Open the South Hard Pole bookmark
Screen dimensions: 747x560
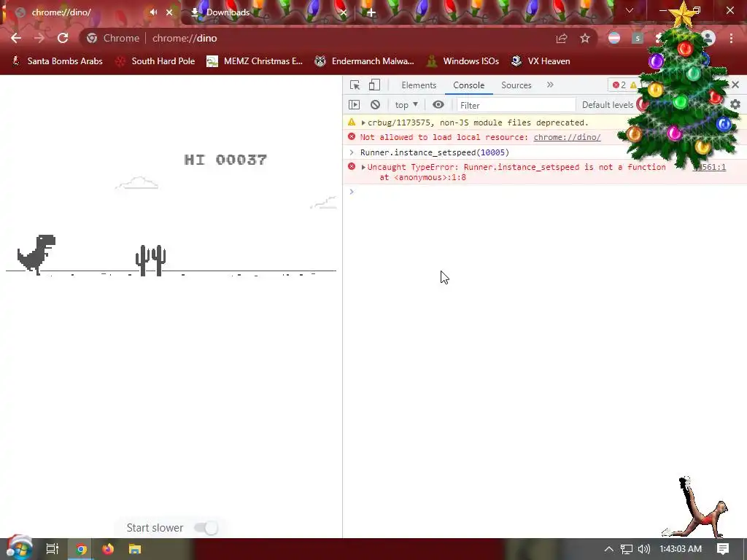(155, 61)
